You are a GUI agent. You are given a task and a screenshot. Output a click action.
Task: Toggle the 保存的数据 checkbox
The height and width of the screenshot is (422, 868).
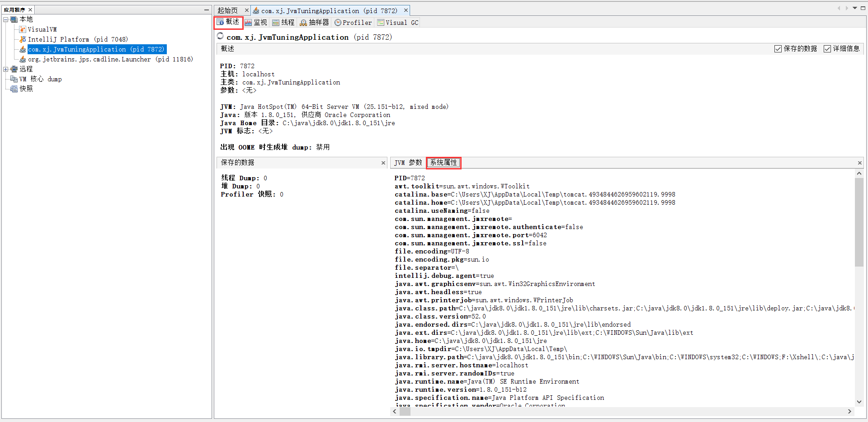point(778,49)
